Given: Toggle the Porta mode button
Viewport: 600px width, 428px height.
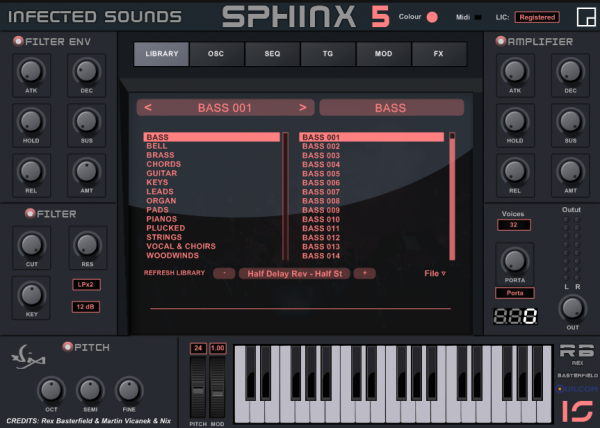Looking at the screenshot, I should (515, 293).
